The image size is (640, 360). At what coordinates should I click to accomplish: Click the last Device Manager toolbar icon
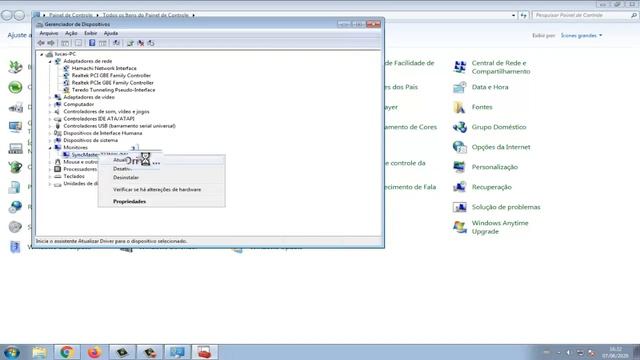click(x=151, y=43)
